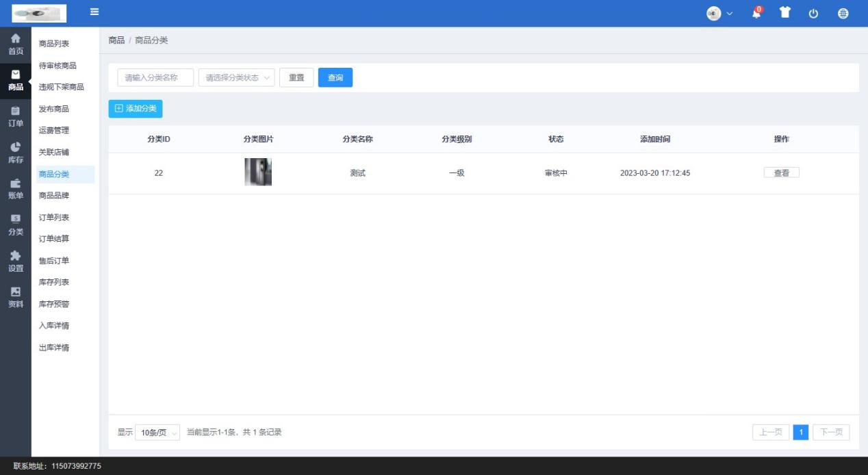The image size is (868, 475).
Task: Open 入库详情 menu item
Action: click(54, 325)
